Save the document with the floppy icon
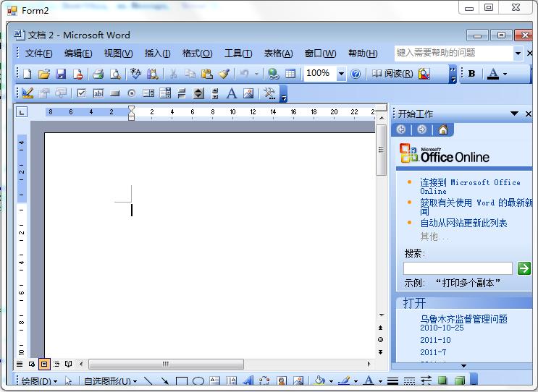Screen dimensions: 538x392 click(x=61, y=74)
